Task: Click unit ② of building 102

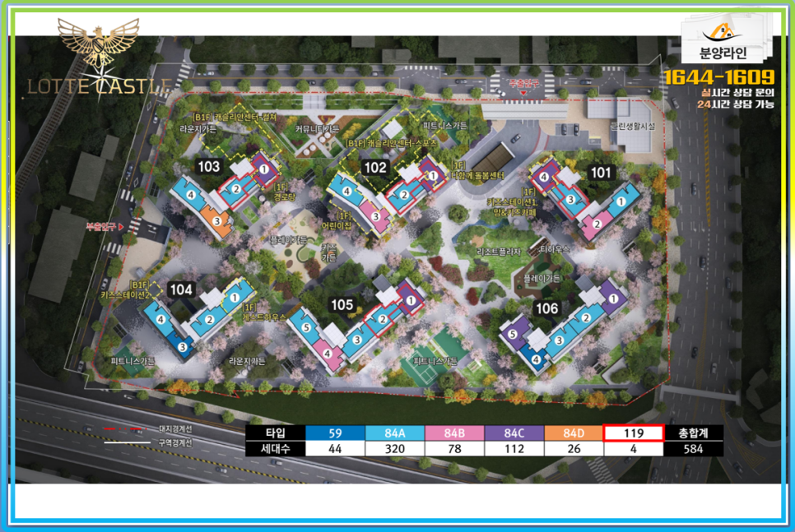Action: (x=404, y=195)
